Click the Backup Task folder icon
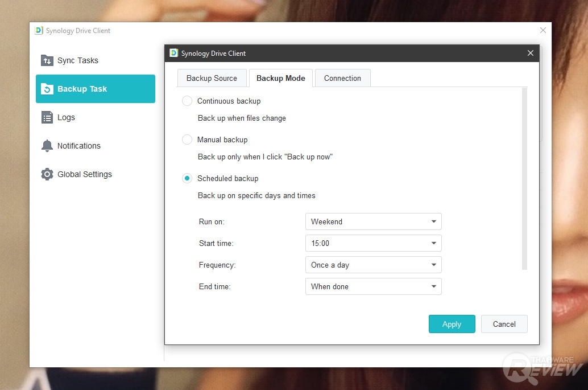The width and height of the screenshot is (588, 390). click(x=47, y=89)
